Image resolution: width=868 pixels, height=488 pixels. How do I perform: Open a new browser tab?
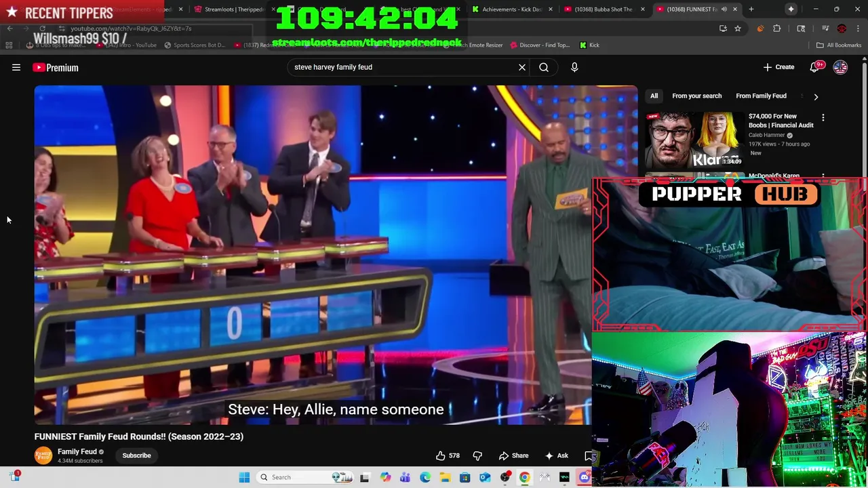click(751, 9)
